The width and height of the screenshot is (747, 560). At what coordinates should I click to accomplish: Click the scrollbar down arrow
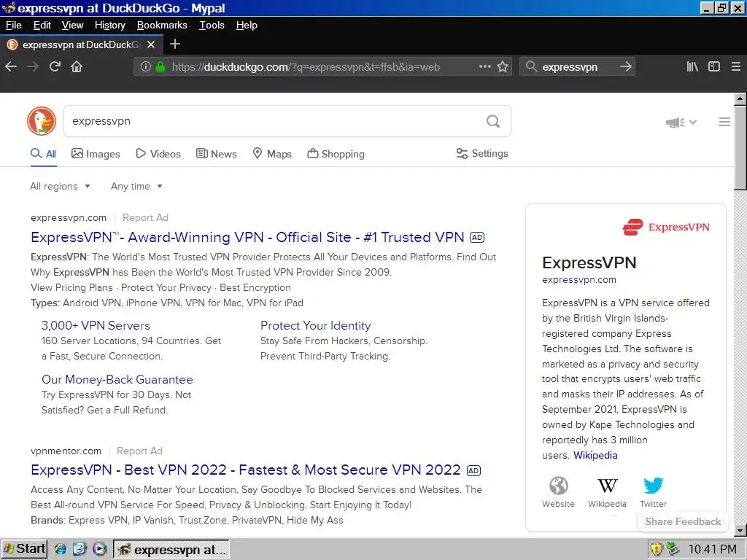pyautogui.click(x=740, y=531)
